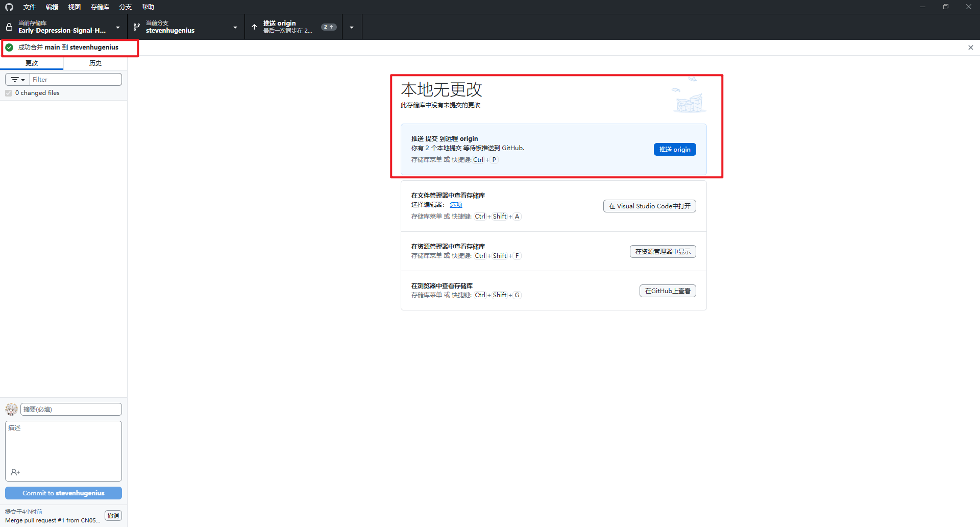
Task: Click the GitHub logo icon in title bar
Action: (x=9, y=7)
